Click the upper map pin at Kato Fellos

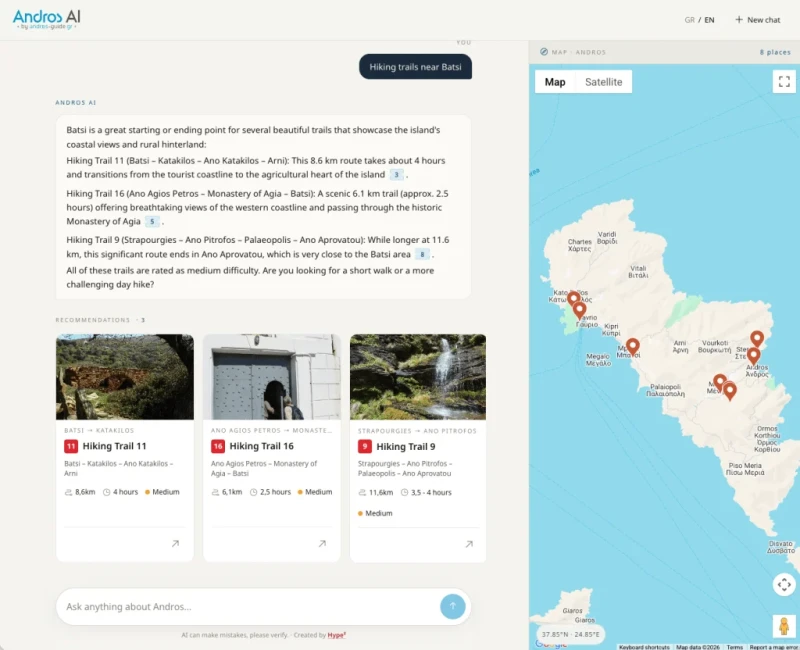click(x=573, y=298)
